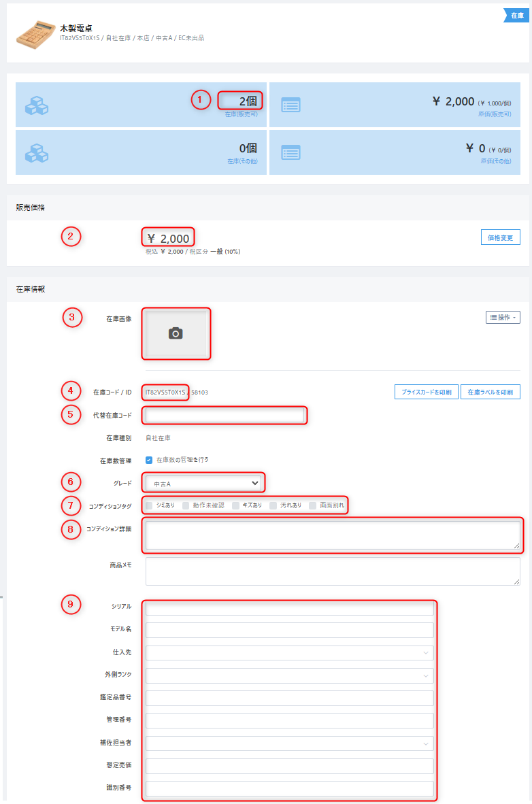Click the 販売価格 section heading

[x=30, y=207]
